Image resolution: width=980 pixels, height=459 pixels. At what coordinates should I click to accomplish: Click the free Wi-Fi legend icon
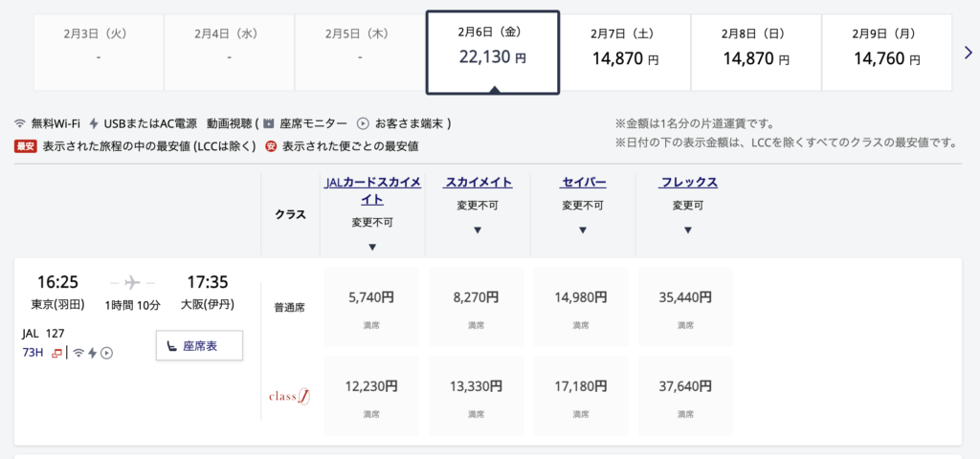point(20,123)
